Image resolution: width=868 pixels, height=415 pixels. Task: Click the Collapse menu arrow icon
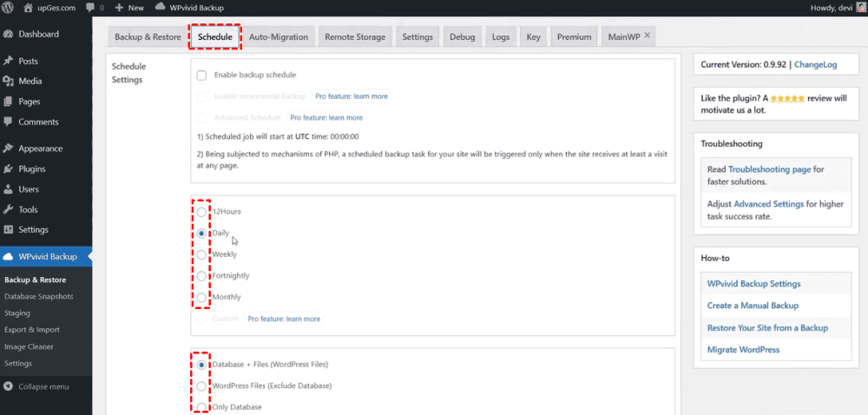[x=9, y=386]
